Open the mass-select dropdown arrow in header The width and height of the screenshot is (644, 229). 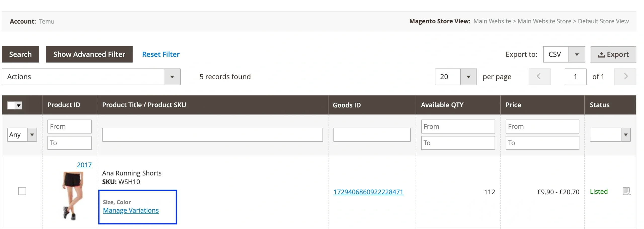[19, 105]
